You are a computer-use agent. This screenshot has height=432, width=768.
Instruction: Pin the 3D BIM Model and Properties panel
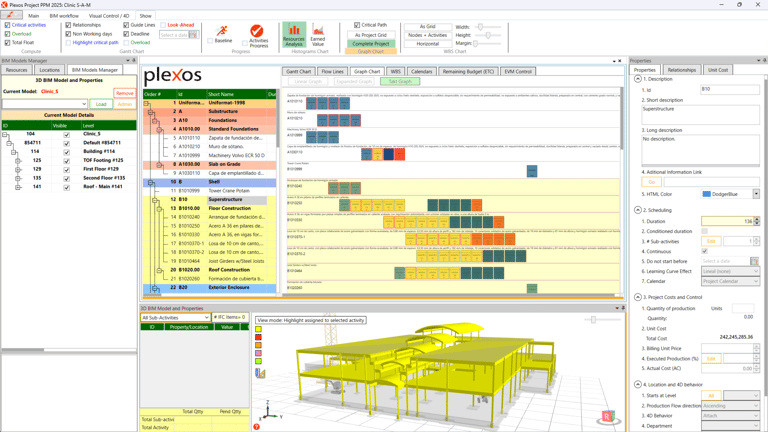(x=623, y=308)
